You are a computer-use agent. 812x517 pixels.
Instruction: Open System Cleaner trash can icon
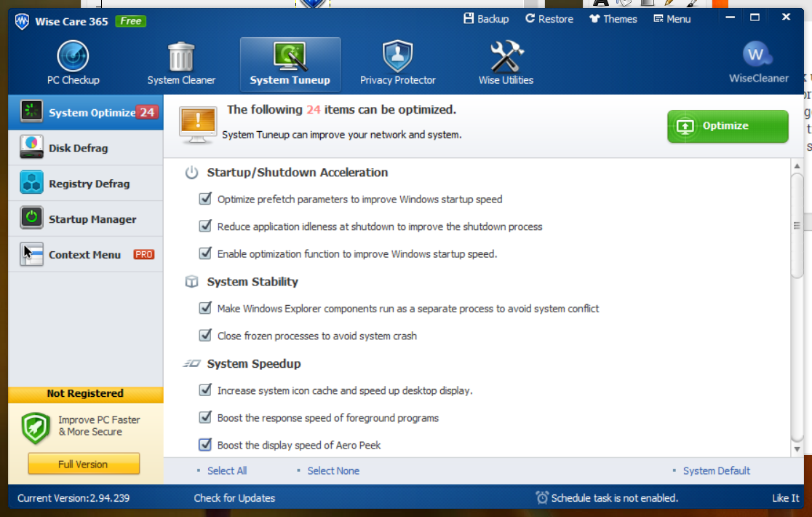click(180, 57)
